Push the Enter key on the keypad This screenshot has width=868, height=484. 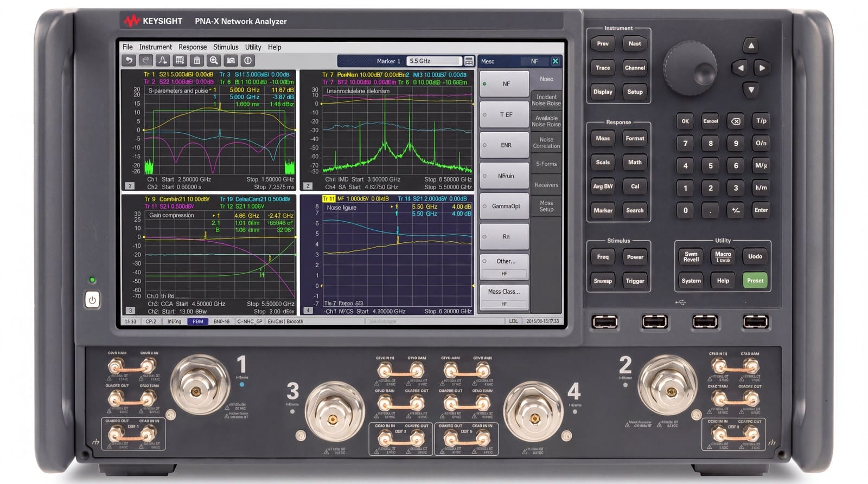tap(761, 210)
